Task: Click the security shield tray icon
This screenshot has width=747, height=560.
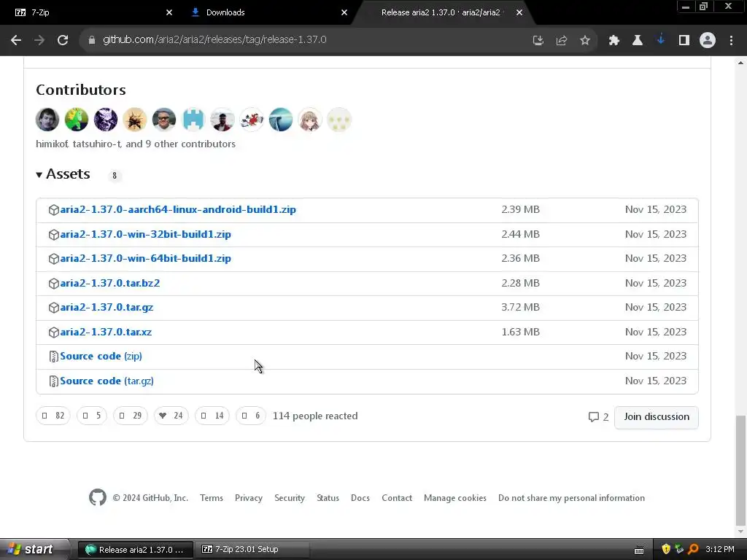Action: pos(666,549)
